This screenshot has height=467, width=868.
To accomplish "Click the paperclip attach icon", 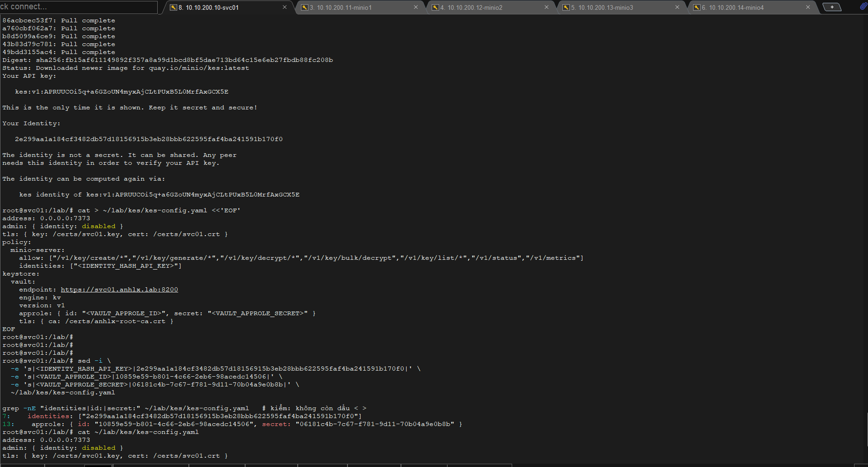I will tap(863, 7).
